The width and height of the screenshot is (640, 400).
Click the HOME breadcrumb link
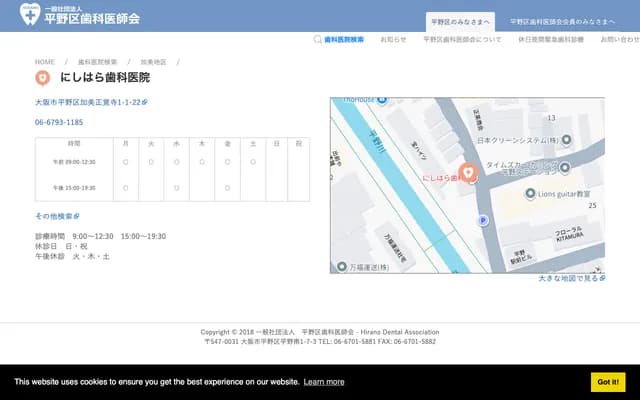(45, 61)
